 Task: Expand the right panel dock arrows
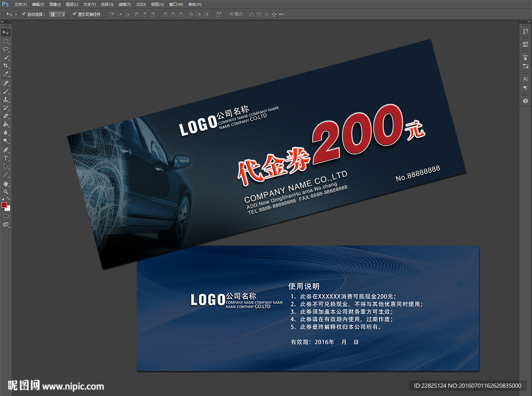click(x=528, y=22)
